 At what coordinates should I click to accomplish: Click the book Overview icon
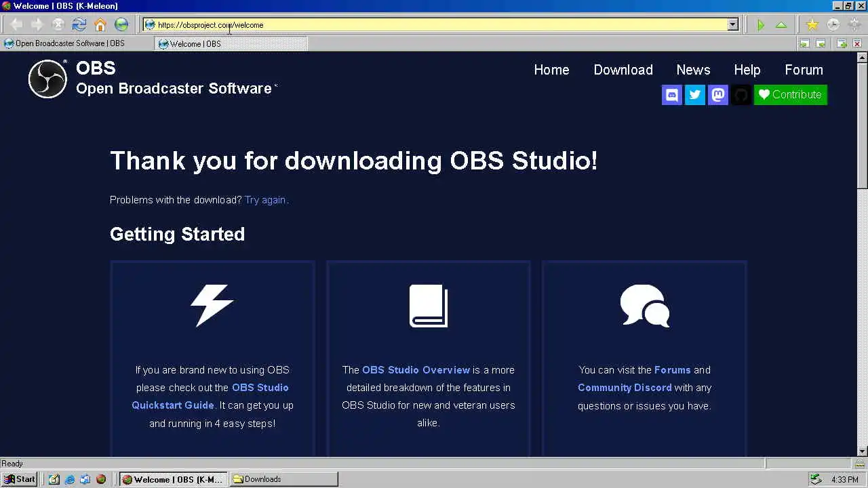tap(429, 306)
